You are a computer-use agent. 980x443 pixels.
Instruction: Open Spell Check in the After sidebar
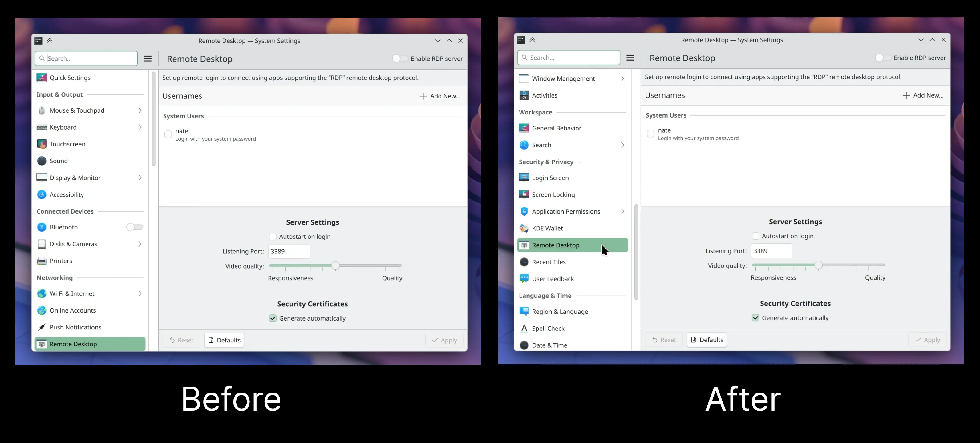click(573, 328)
